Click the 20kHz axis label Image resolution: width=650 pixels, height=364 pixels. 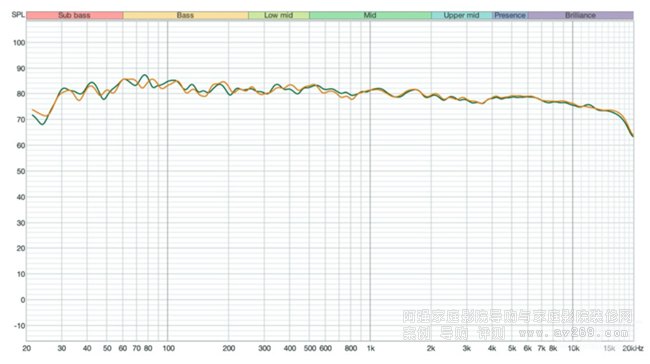pos(633,348)
